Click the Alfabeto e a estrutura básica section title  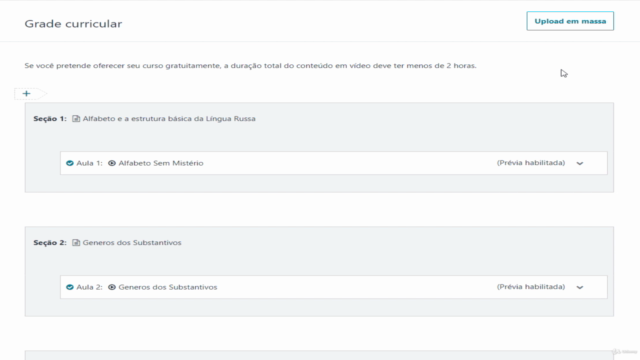[x=169, y=119]
